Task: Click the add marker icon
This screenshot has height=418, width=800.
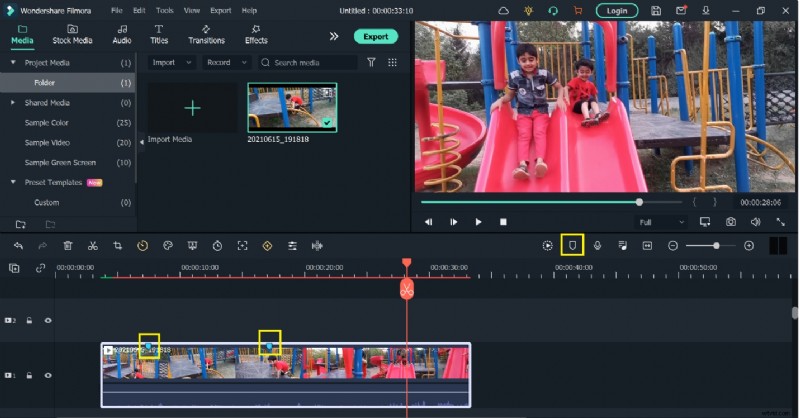Action: pos(572,246)
